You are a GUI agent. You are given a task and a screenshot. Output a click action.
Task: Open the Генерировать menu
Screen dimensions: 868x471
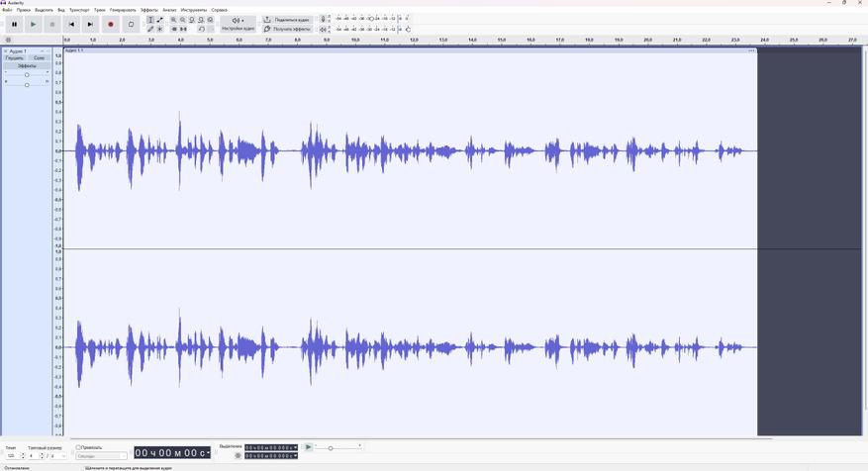123,10
